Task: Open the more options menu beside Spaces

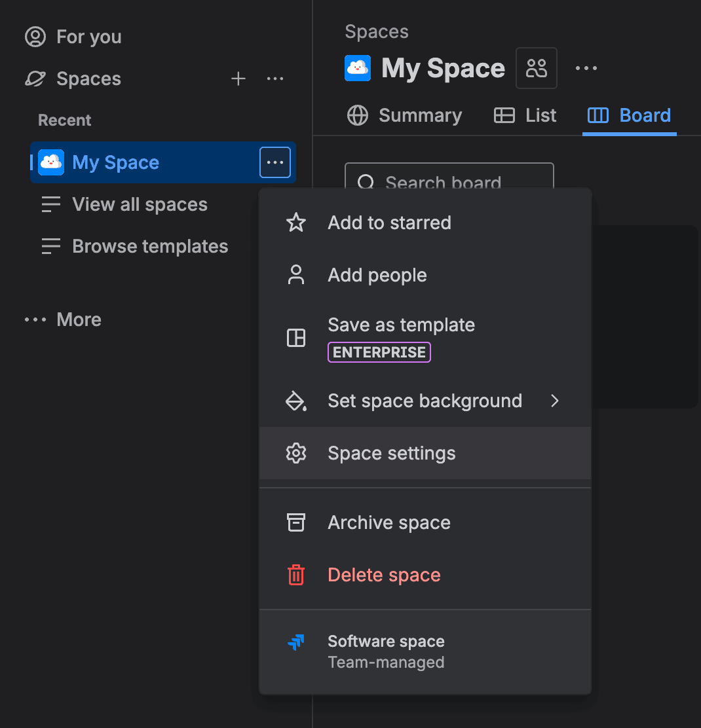Action: [275, 79]
